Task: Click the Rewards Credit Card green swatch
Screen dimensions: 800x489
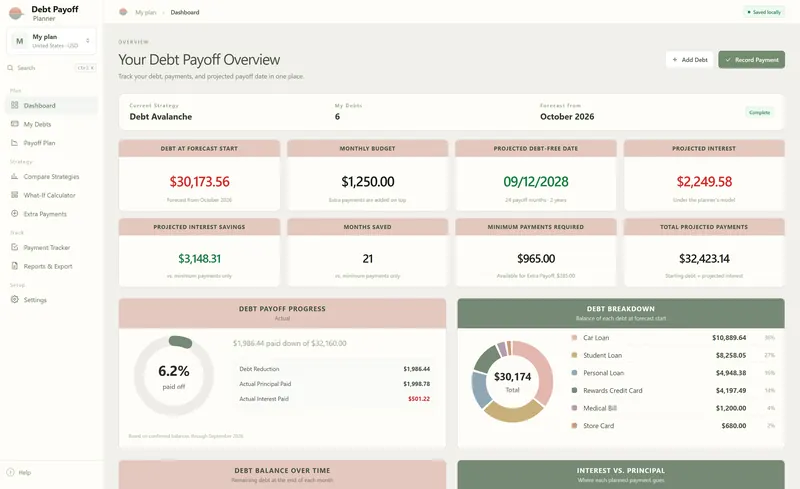Action: (x=574, y=390)
